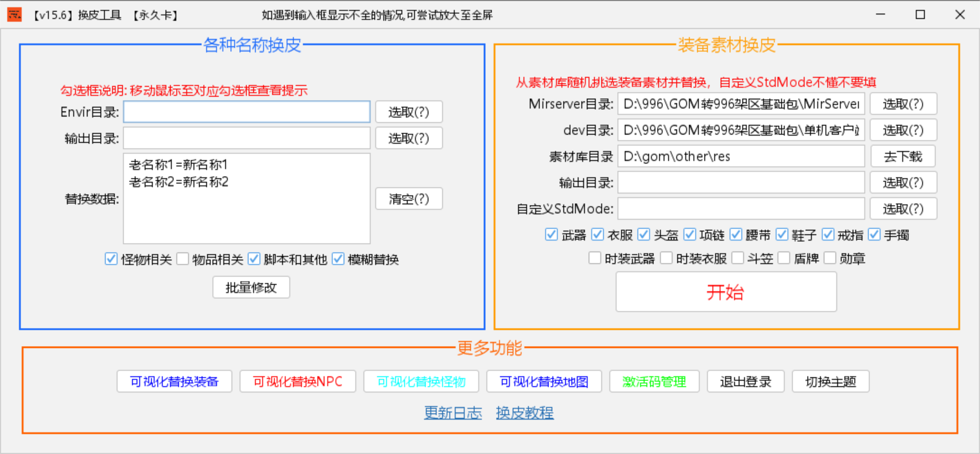Toggle the 怪物相关 checkbox
Screen dimensions: 980x454
pyautogui.click(x=111, y=259)
